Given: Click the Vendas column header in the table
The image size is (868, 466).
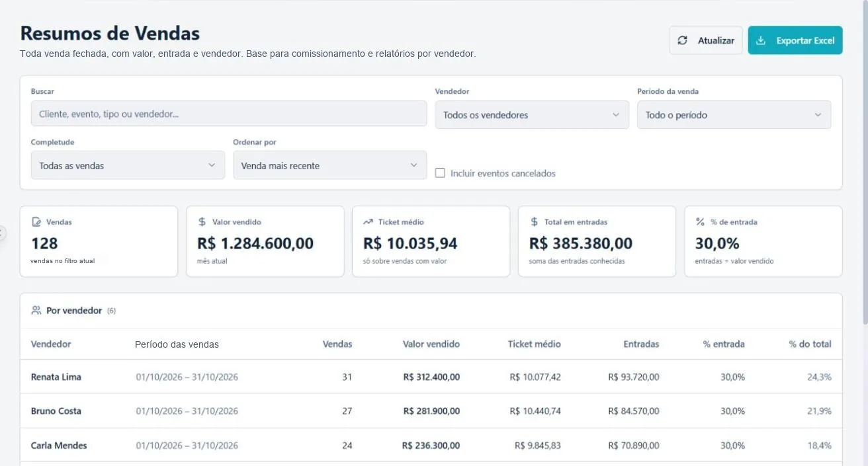Looking at the screenshot, I should click(337, 344).
